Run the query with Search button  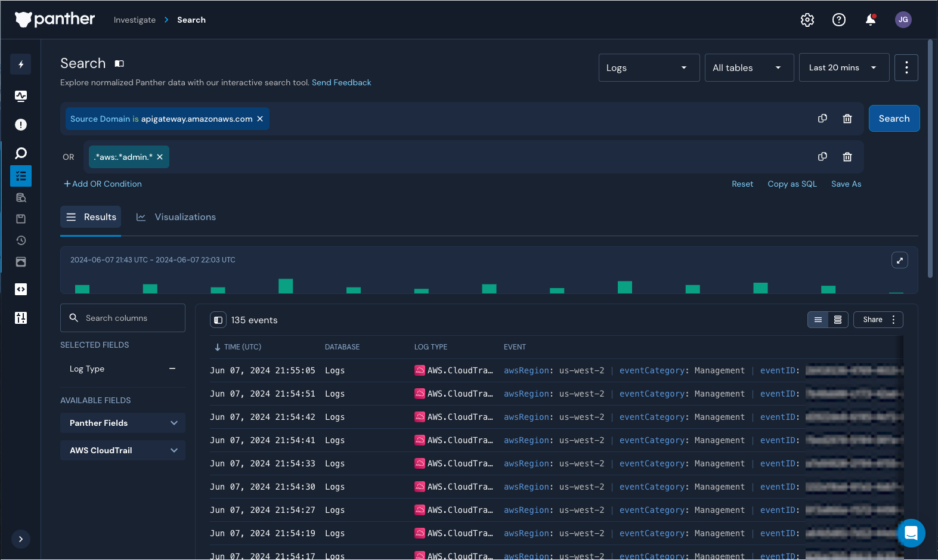pyautogui.click(x=894, y=119)
